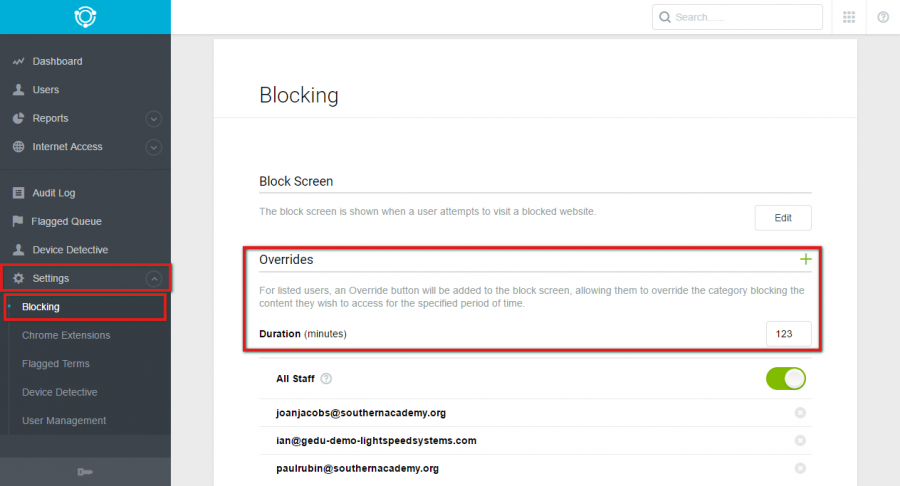This screenshot has width=900, height=486.
Task: Open User Management settings
Action: [x=64, y=421]
